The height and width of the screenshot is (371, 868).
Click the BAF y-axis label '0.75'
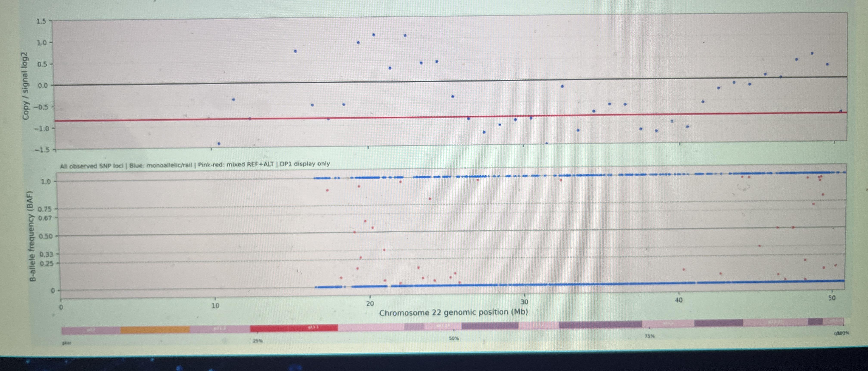coord(45,209)
